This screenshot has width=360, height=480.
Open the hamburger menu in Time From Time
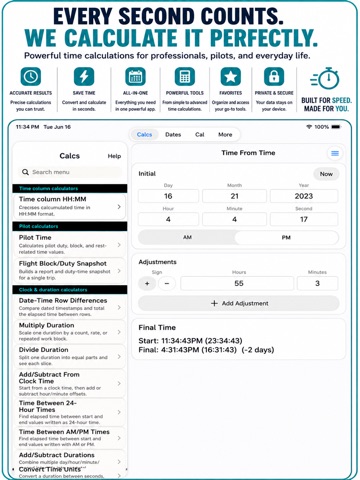[x=335, y=153]
